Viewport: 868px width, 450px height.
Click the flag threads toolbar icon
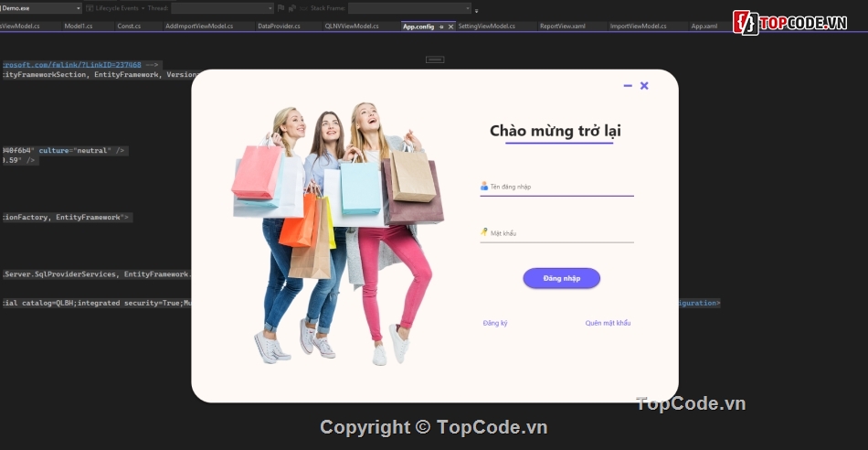coord(281,8)
